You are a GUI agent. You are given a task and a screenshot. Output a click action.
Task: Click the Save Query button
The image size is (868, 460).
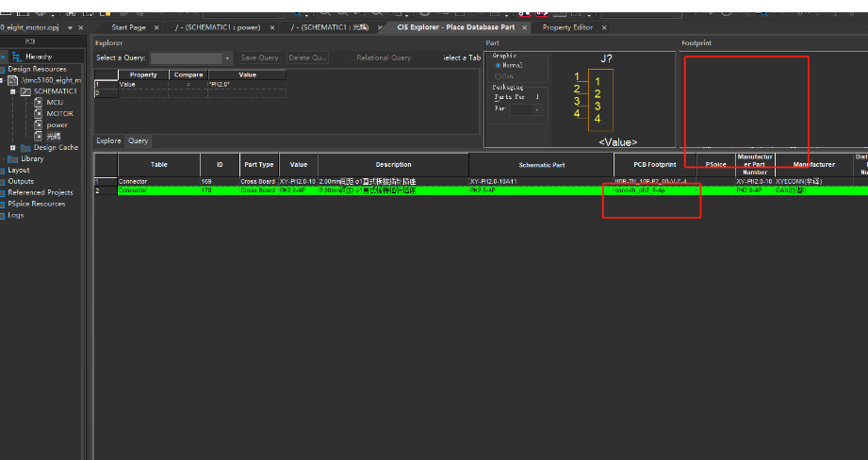tap(259, 57)
